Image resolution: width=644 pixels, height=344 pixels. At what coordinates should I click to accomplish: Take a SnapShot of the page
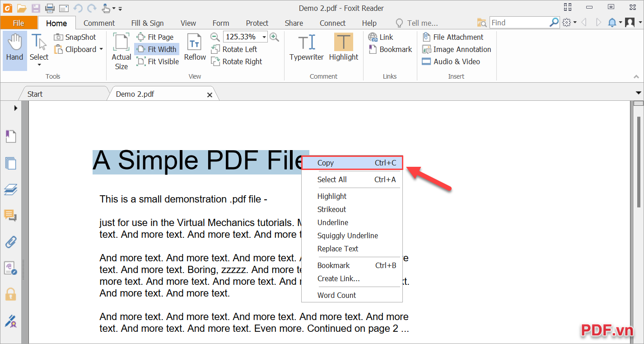point(75,37)
